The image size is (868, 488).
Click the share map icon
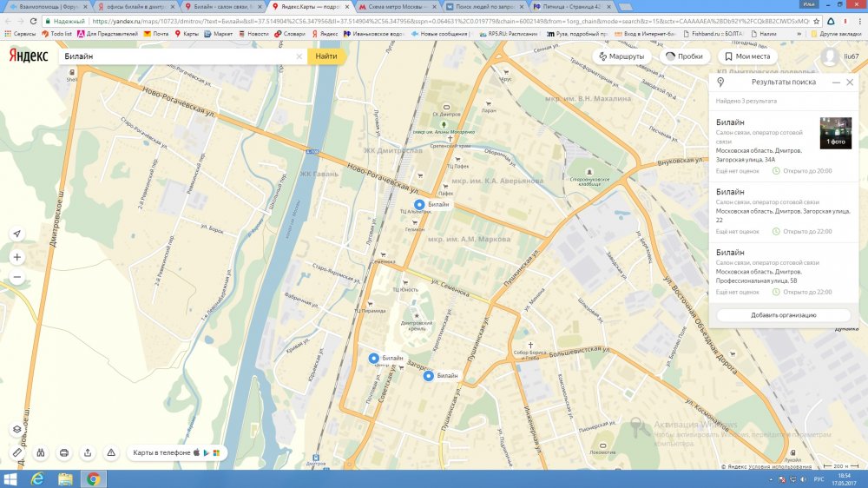pos(88,452)
